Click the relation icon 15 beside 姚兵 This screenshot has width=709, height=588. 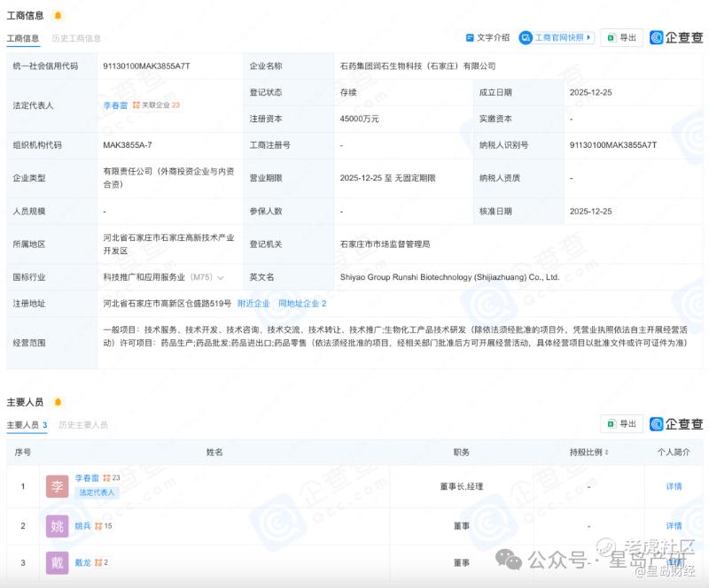pyautogui.click(x=103, y=526)
